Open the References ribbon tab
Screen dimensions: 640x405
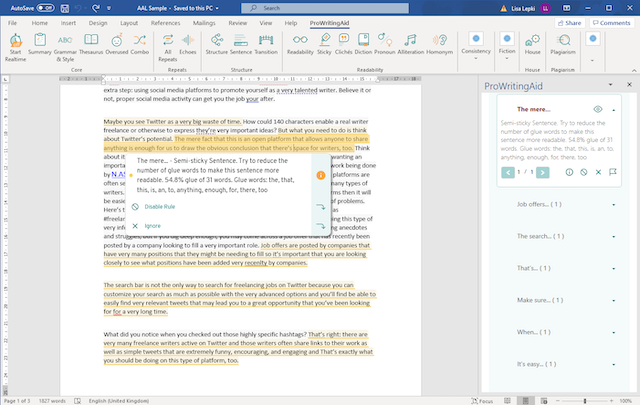[x=165, y=23]
